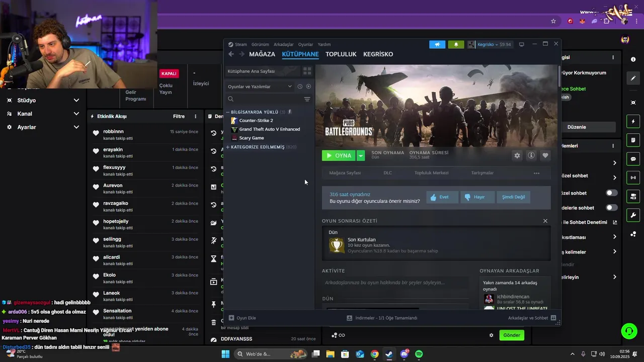Toggle the first 'özel sohbet' switch
This screenshot has height=362, width=644.
(x=611, y=193)
